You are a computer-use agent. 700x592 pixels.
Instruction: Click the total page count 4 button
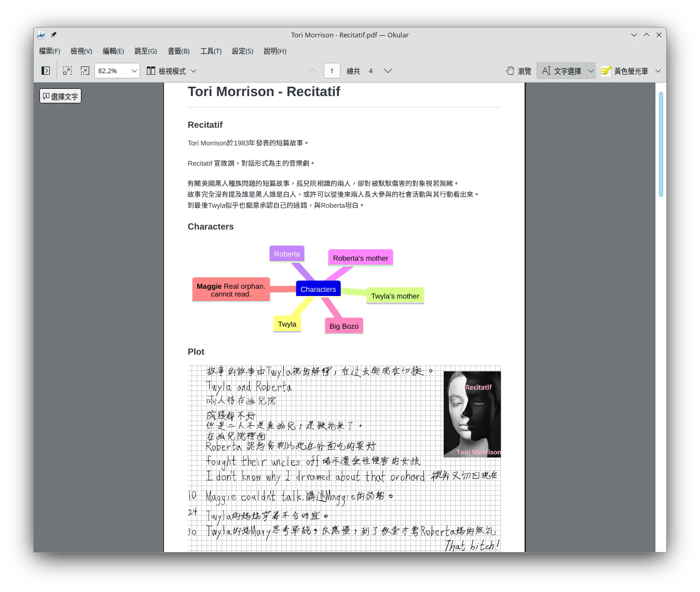[370, 71]
